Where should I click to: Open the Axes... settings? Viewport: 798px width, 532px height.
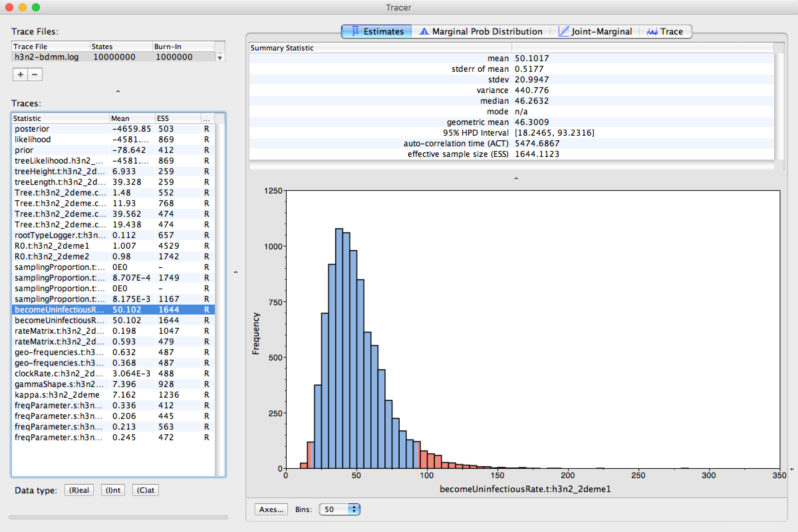pos(271,509)
